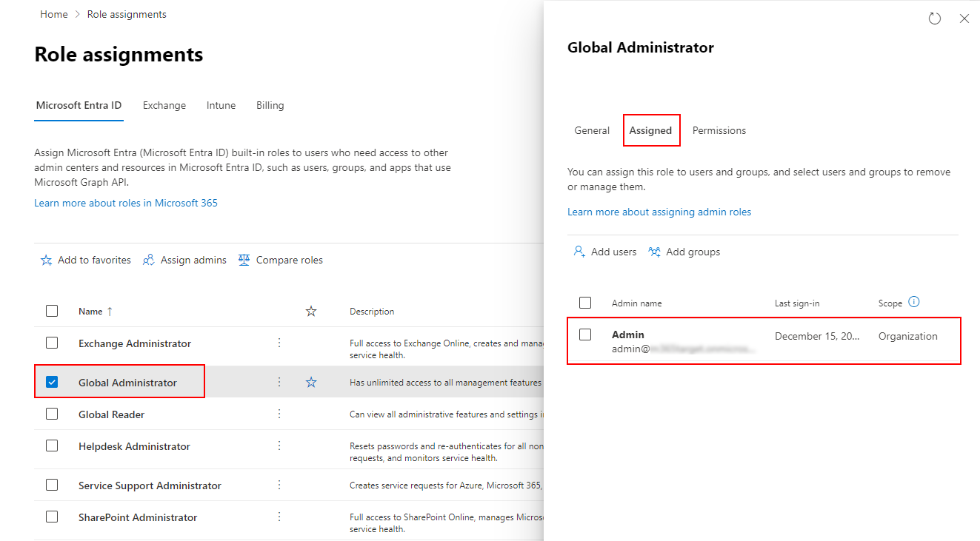Check the Exchange Administrator checkbox
The image size is (980, 541).
click(51, 343)
